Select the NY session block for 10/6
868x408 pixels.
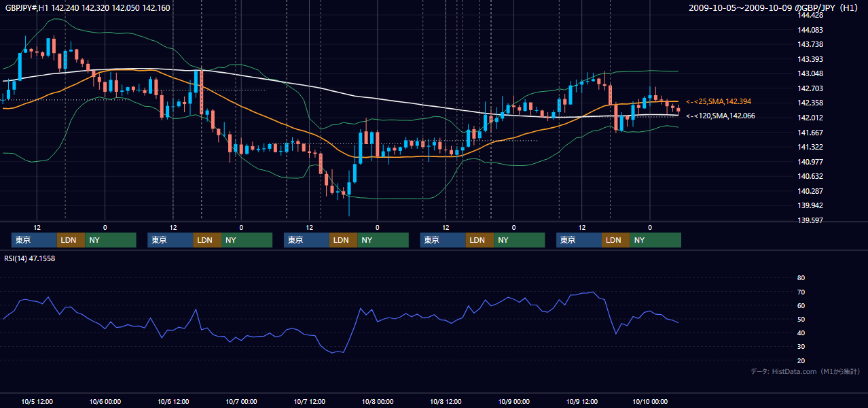[x=247, y=240]
